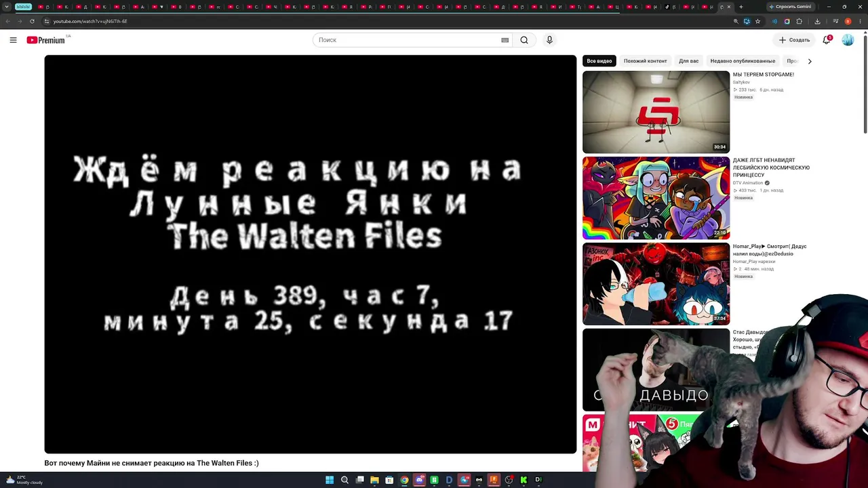This screenshot has height=488, width=868.
Task: Open the weather widget in taskbar
Action: pos(24,480)
